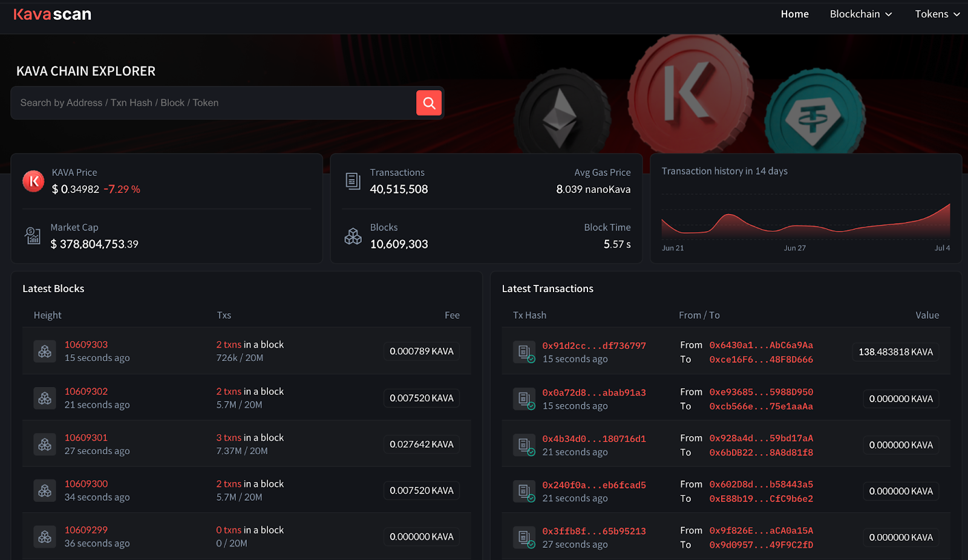The width and height of the screenshot is (968, 560).
Task: Open block 10609299 link
Action: (x=86, y=530)
